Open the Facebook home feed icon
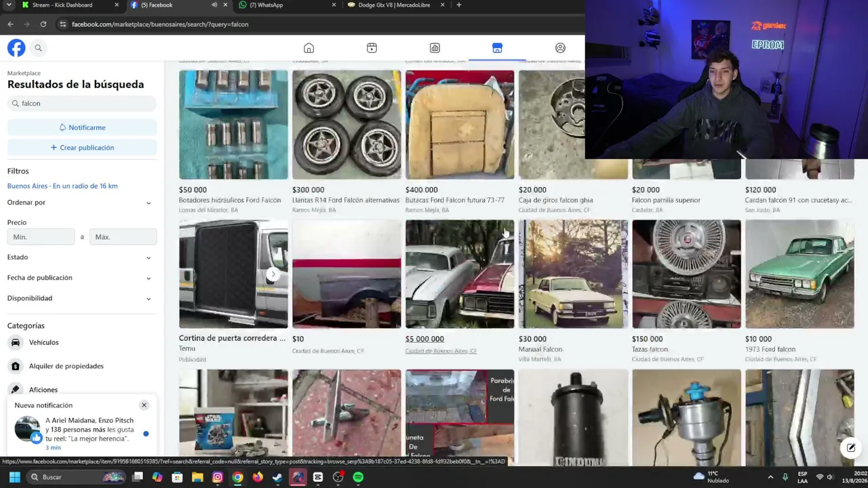This screenshot has width=868, height=488. tap(309, 48)
